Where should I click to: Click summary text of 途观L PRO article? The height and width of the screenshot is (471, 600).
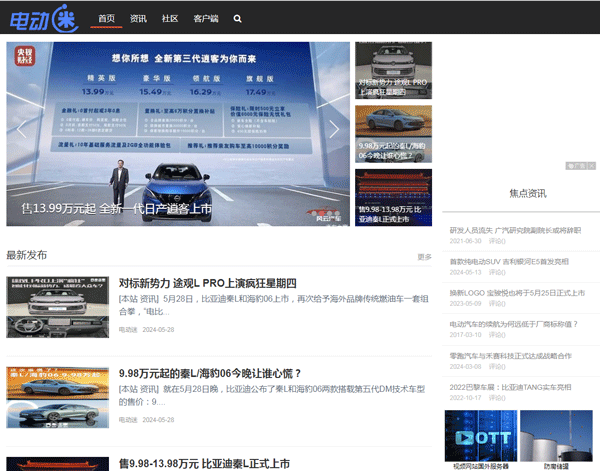273,305
